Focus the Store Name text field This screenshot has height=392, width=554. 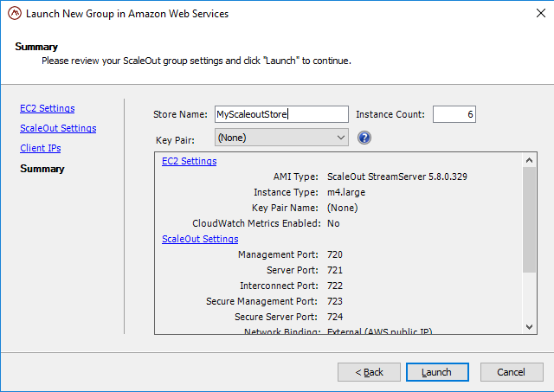[281, 114]
